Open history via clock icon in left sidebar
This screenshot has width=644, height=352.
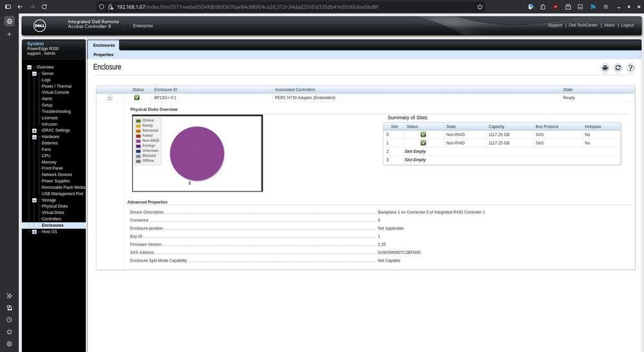9,320
